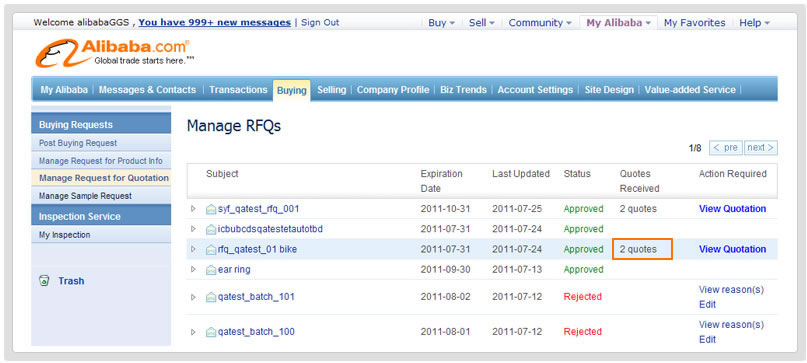
Task: Open the Community dropdown menu
Action: click(540, 23)
